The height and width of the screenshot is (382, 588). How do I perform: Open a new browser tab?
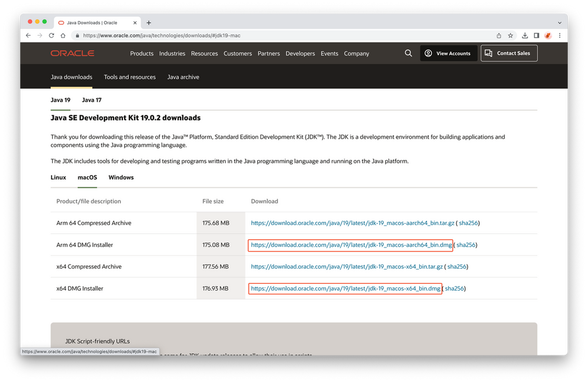click(149, 23)
